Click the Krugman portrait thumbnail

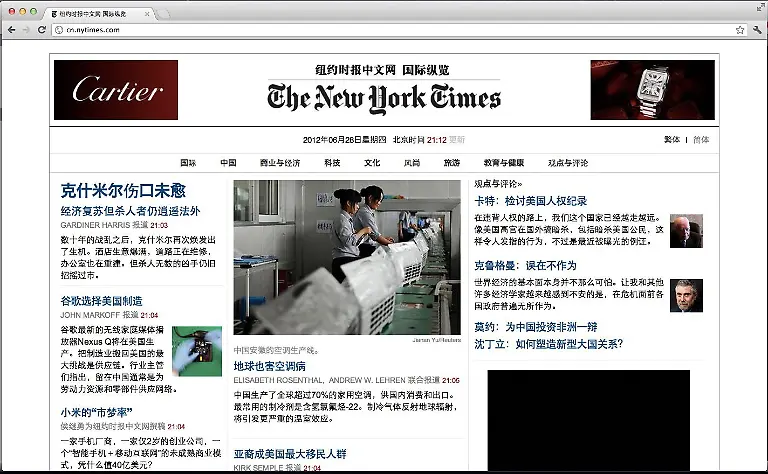click(686, 295)
